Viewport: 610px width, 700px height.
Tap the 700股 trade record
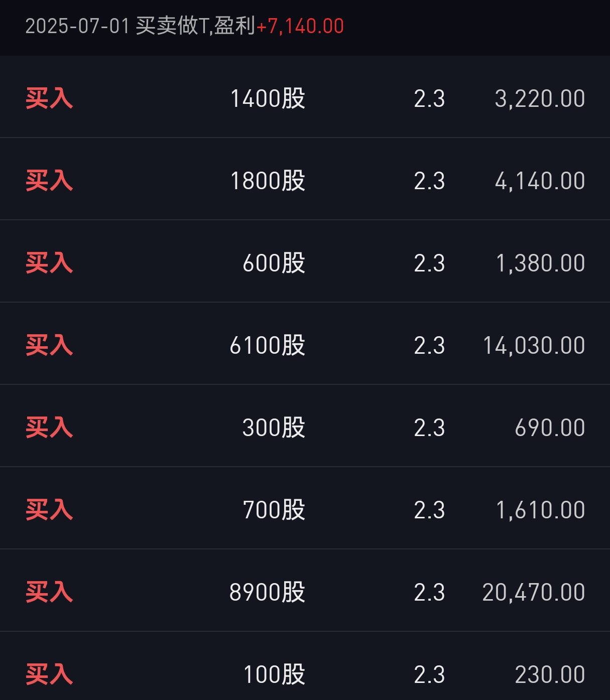[x=305, y=508]
